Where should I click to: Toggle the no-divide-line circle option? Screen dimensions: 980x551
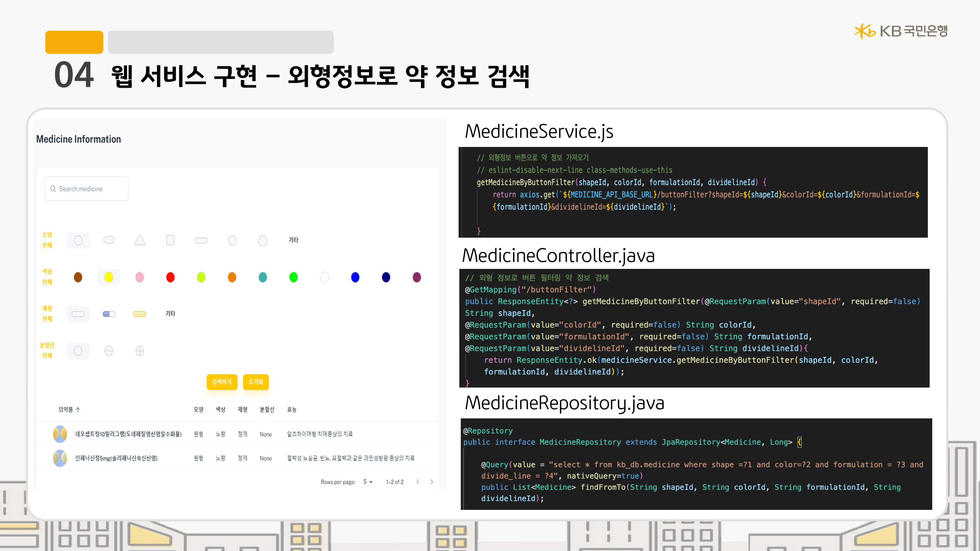tap(78, 350)
